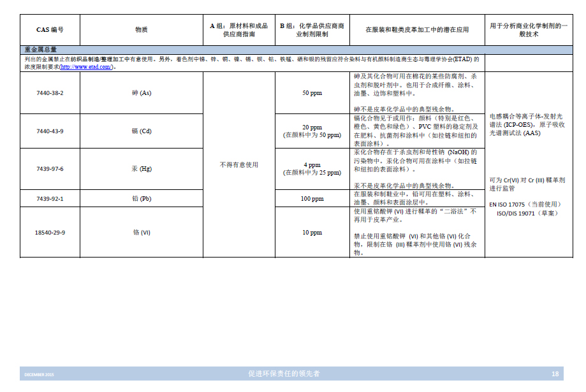Click CAS number 18540-29-9 cell
The height and width of the screenshot is (392, 586).
50,232
